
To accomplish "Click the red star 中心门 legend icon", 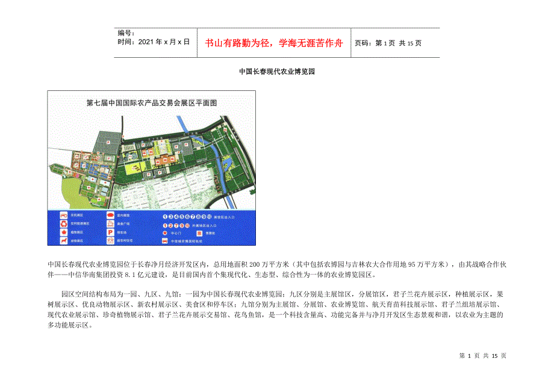I will (165, 232).
